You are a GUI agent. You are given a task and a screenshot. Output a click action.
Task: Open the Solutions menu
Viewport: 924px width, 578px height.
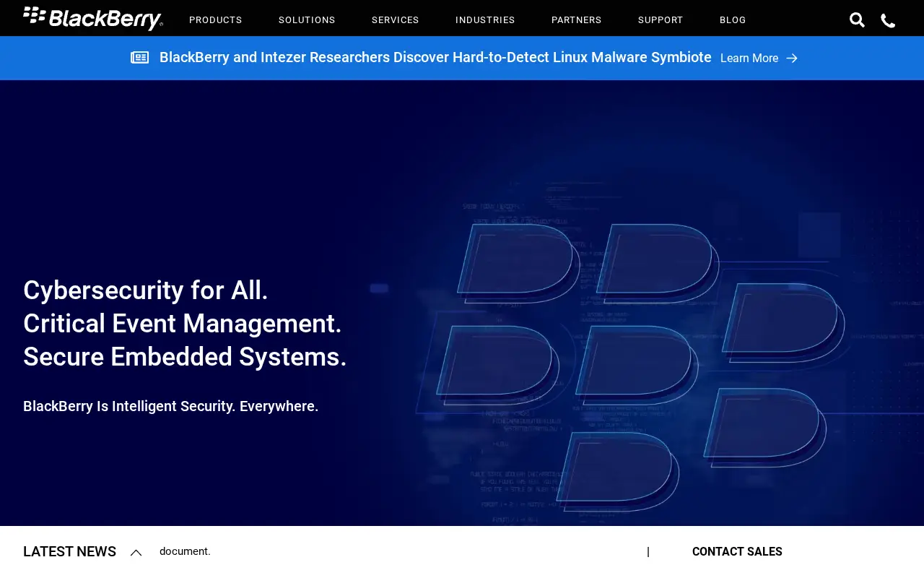tap(307, 20)
